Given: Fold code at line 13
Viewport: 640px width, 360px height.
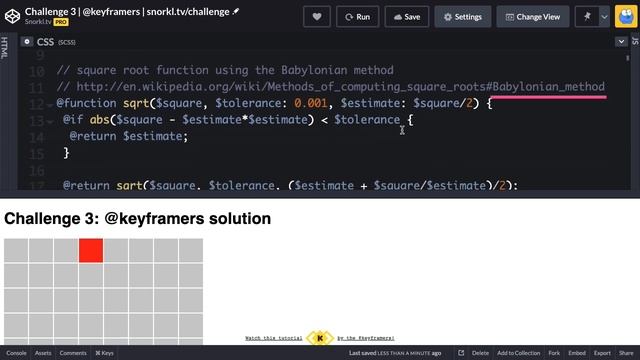Looking at the screenshot, I should 49,122.
